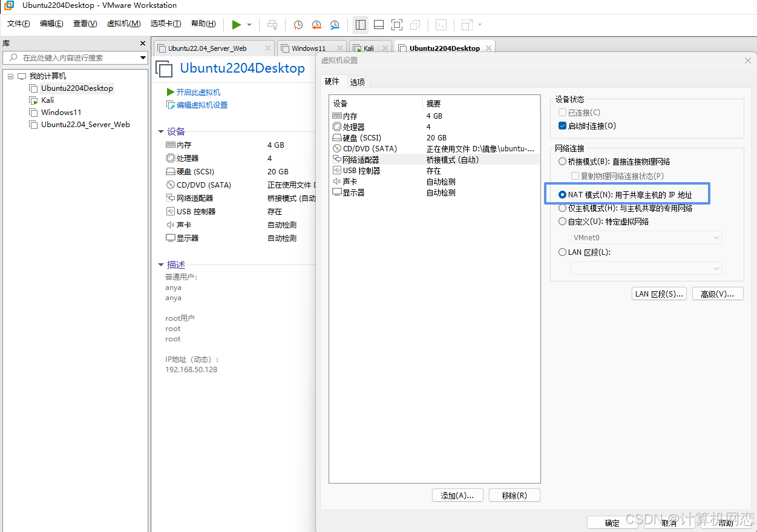This screenshot has width=757, height=532.
Task: Collapse the 设备 section
Action: 161,131
